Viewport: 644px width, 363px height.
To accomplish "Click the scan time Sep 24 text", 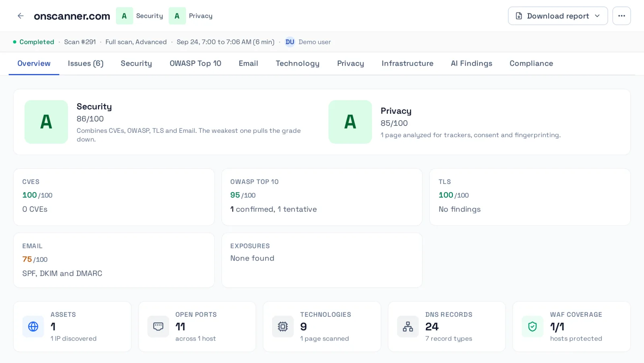I will pyautogui.click(x=225, y=42).
